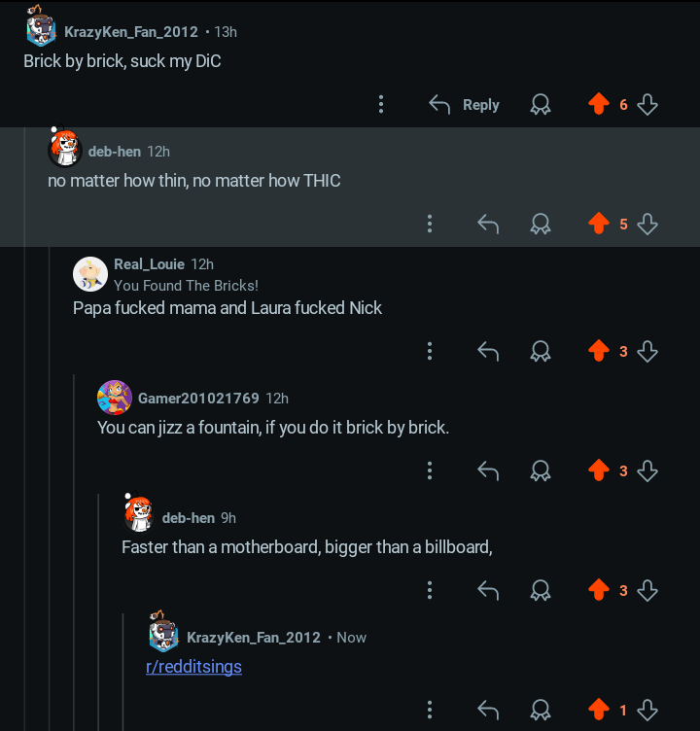700x731 pixels.
Task: Reply arrow on deb-hen's 'no matter how thin' comment
Action: (488, 224)
